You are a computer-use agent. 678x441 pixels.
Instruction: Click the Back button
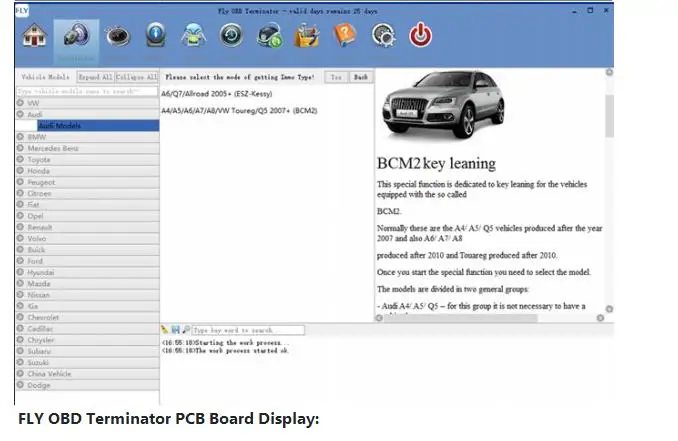pyautogui.click(x=361, y=77)
